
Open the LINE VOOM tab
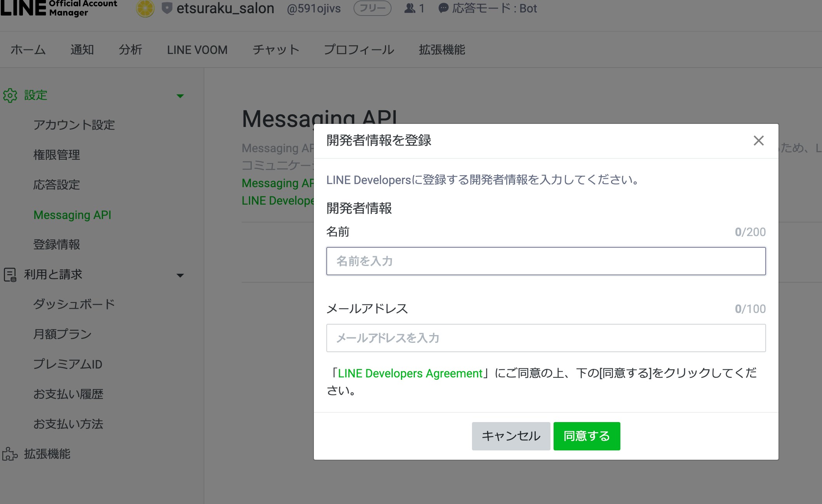click(197, 50)
